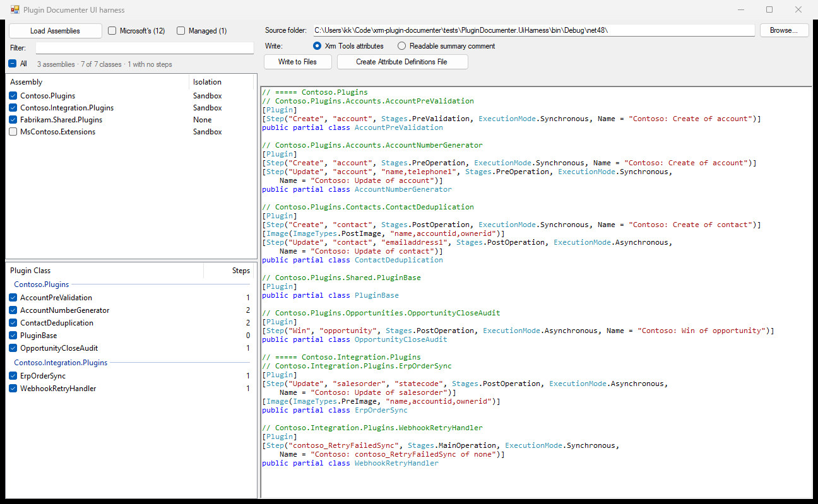Select the Sandbox isolation cell for Contoso.Plugins

(208, 96)
